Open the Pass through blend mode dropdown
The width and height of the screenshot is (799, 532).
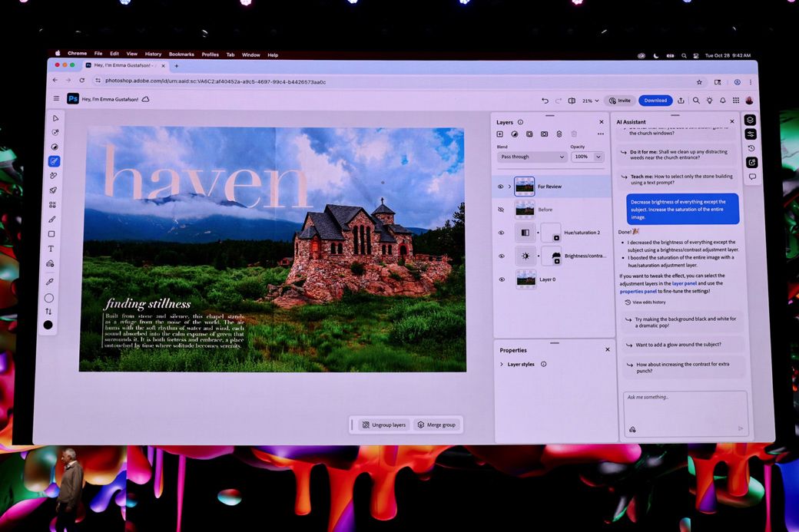pos(532,157)
